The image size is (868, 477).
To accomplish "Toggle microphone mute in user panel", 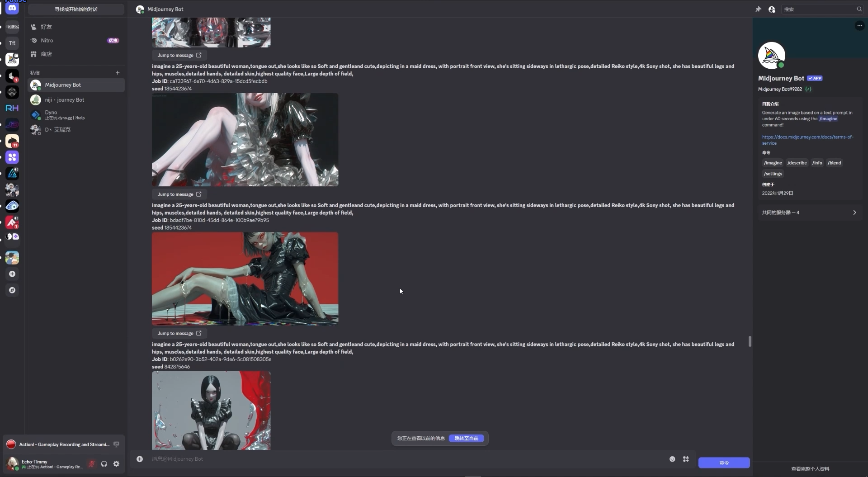I will pyautogui.click(x=91, y=464).
